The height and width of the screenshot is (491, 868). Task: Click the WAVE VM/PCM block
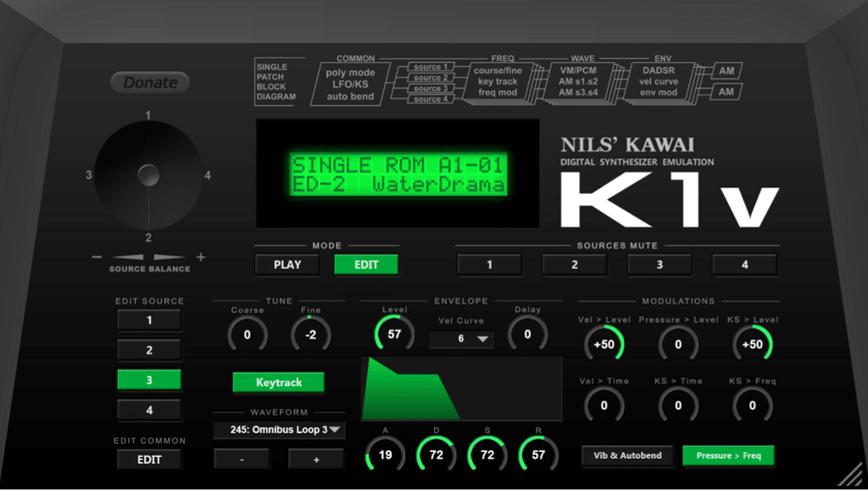point(578,81)
